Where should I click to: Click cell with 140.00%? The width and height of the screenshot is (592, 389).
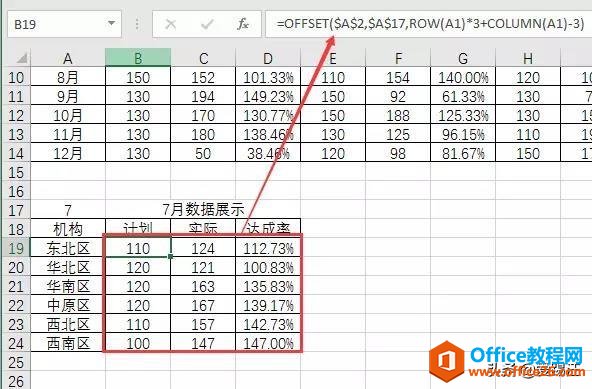click(x=463, y=77)
